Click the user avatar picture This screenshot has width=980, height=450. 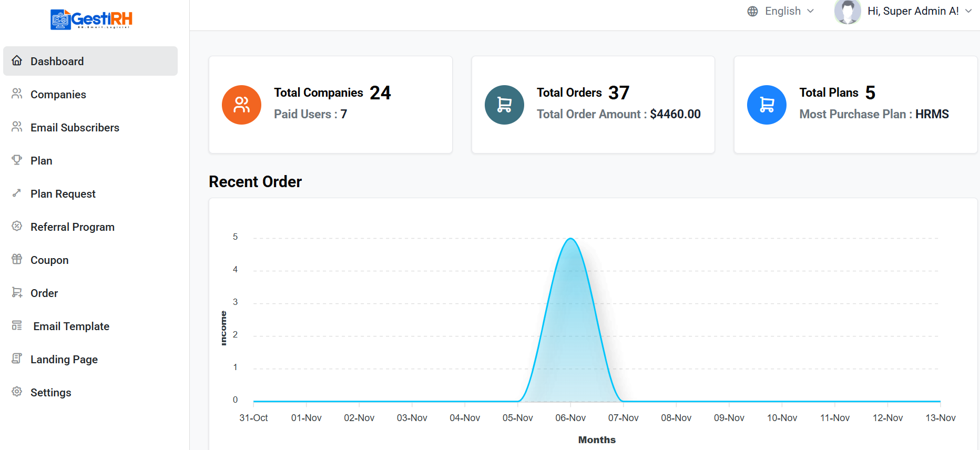[x=847, y=11]
